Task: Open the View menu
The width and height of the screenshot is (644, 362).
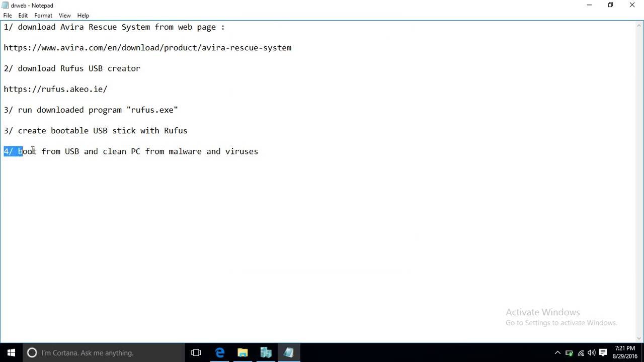Action: (x=64, y=16)
